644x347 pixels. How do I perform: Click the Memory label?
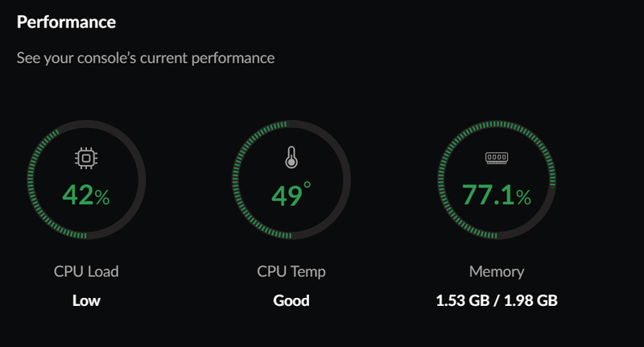(x=497, y=272)
